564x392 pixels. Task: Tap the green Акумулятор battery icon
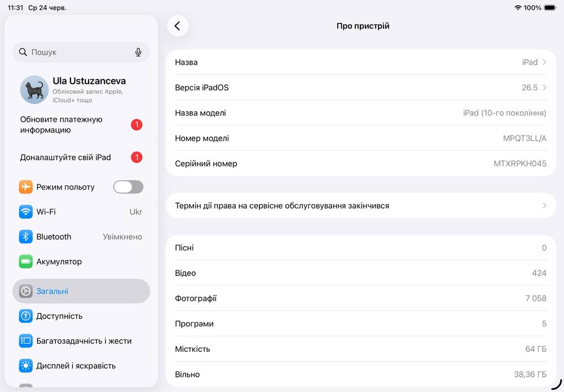pos(25,262)
